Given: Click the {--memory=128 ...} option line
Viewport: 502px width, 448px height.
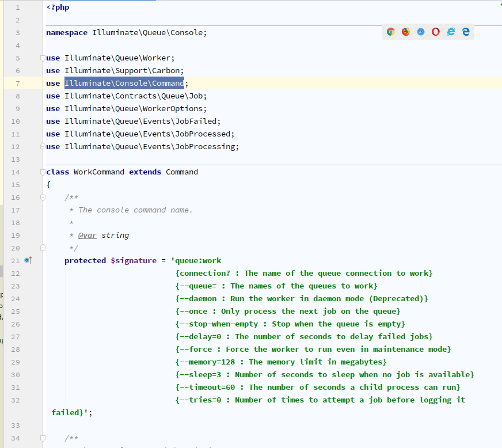Looking at the screenshot, I should click(x=281, y=362).
